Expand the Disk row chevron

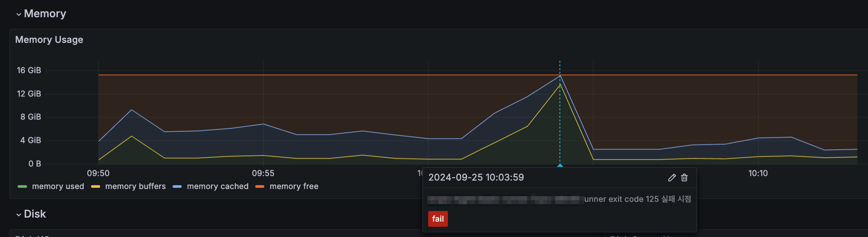pos(19,215)
